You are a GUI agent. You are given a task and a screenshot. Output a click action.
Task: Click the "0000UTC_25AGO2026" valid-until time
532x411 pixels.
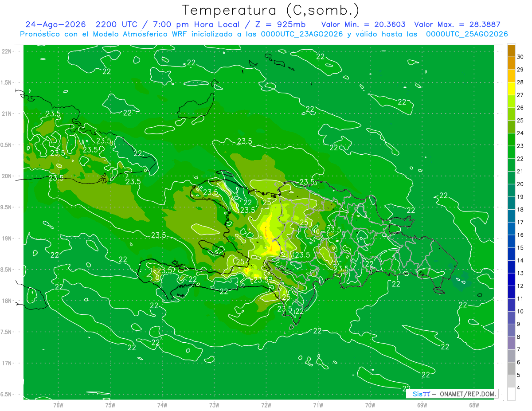467,34
